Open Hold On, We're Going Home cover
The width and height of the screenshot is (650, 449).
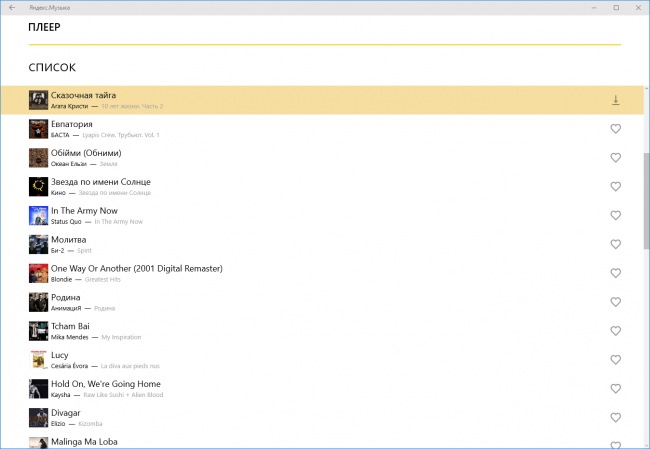(x=39, y=388)
